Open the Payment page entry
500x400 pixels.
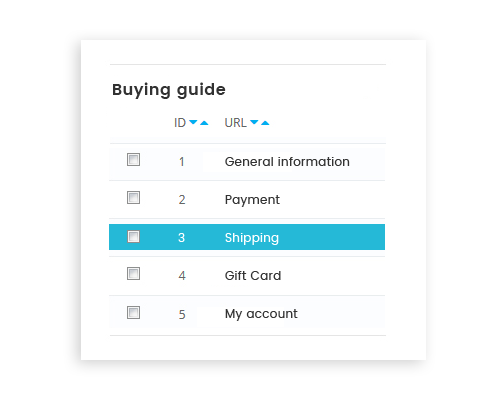[x=252, y=200]
